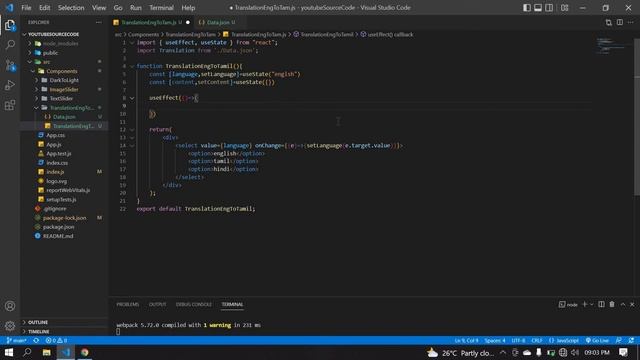Image resolution: width=640 pixels, height=360 pixels.
Task: Add a new terminal with plus icon
Action: coord(584,304)
